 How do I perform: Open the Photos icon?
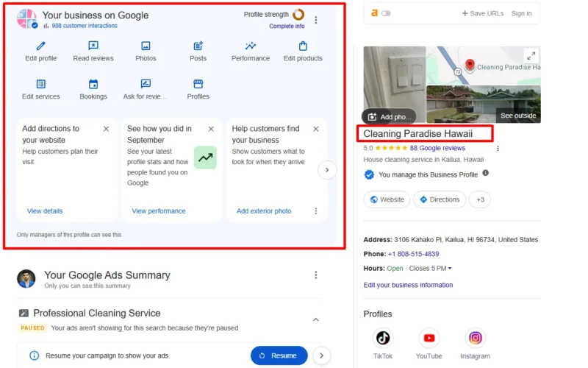[146, 46]
